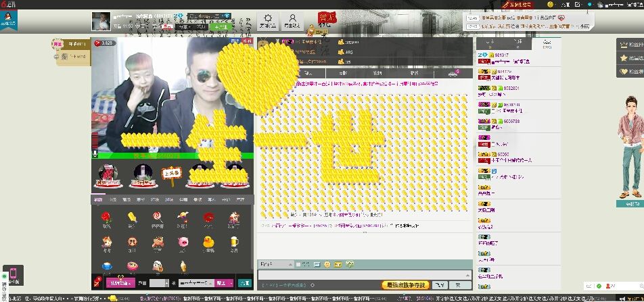Send the yellow rubber duck gift
This screenshot has width=644, height=302.
[208, 241]
